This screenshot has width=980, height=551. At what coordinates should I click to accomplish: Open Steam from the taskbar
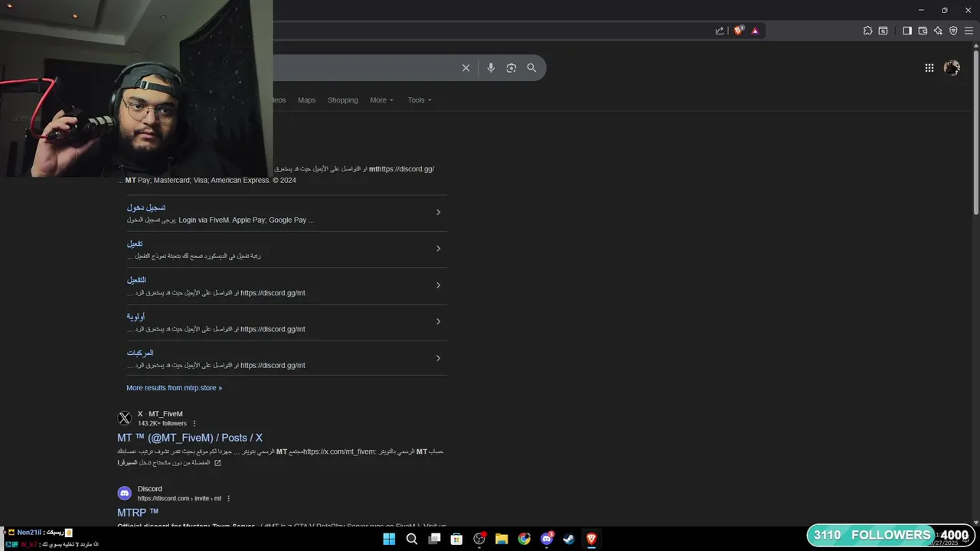point(569,539)
